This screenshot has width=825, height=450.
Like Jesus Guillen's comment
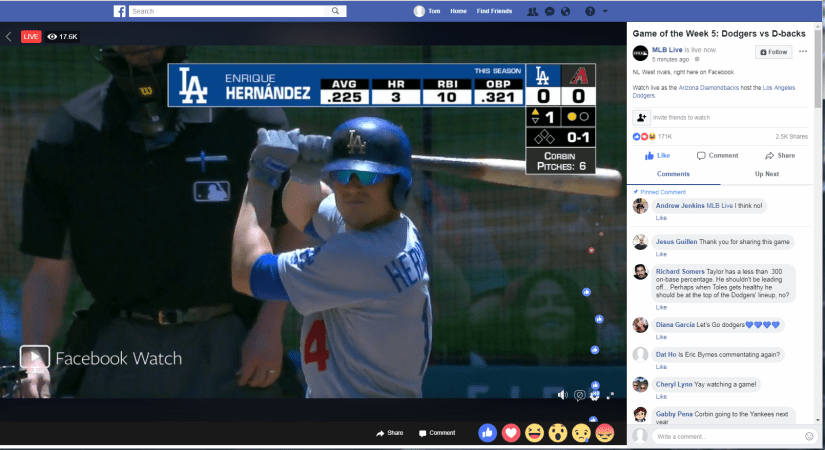click(661, 254)
